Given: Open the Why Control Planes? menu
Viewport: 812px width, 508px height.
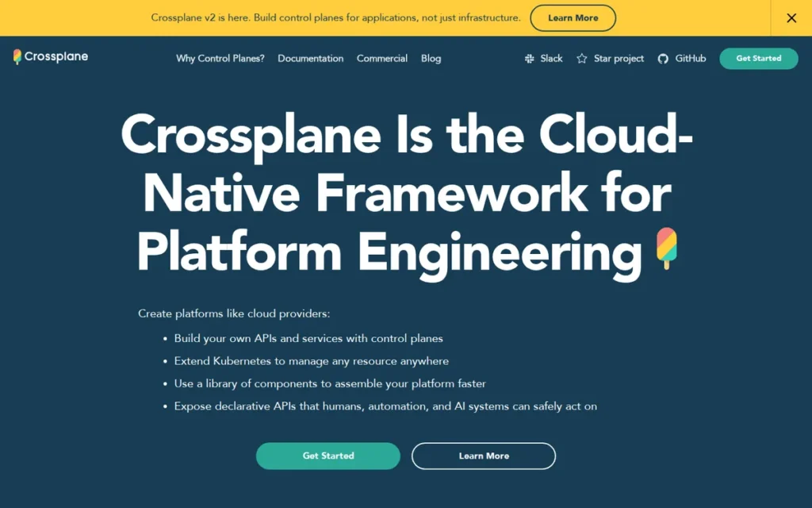Looking at the screenshot, I should (x=220, y=59).
